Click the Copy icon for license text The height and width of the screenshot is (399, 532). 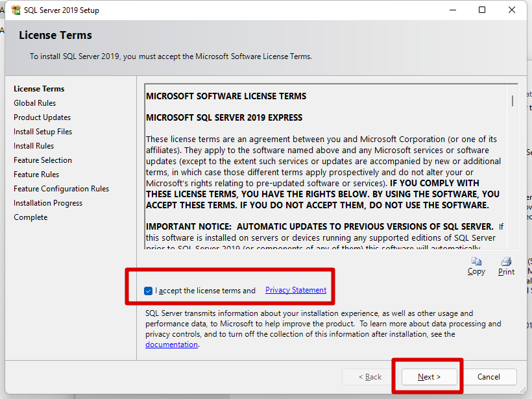click(476, 261)
